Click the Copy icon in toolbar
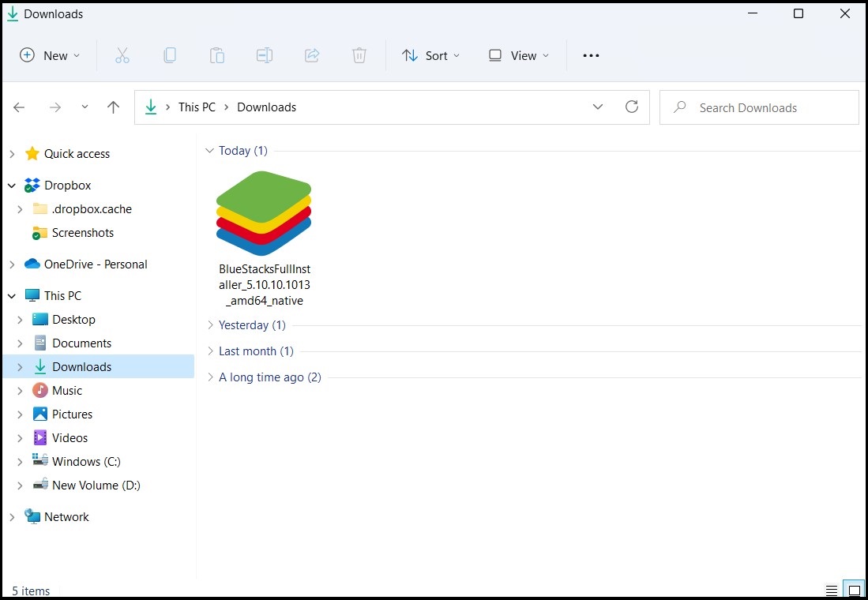 click(x=170, y=55)
